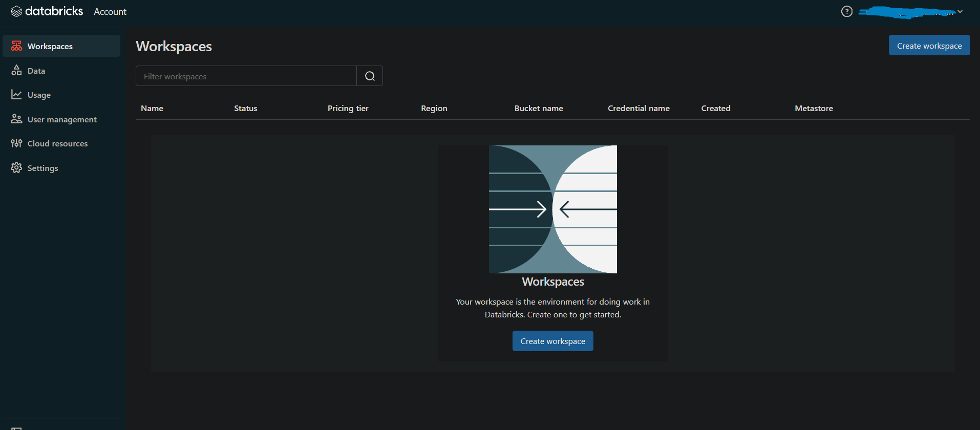This screenshot has width=980, height=430.
Task: Click the Status column header
Action: [x=246, y=109]
